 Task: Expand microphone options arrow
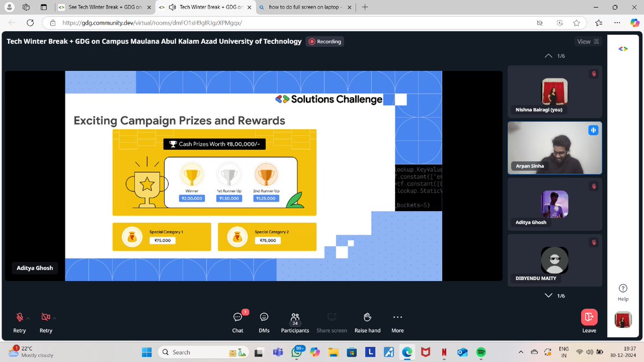(x=28, y=318)
